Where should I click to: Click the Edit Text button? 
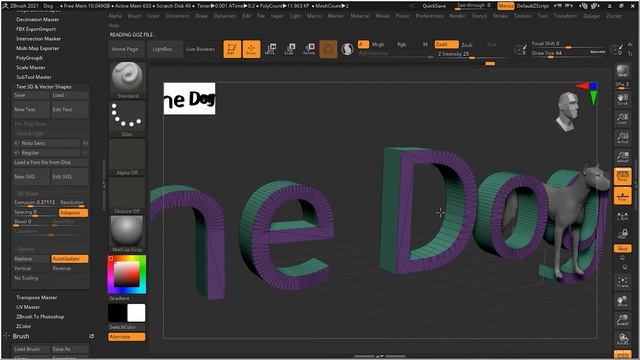(69, 109)
